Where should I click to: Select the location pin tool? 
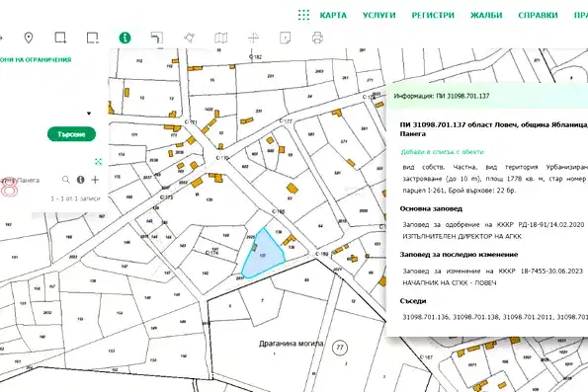29,38
